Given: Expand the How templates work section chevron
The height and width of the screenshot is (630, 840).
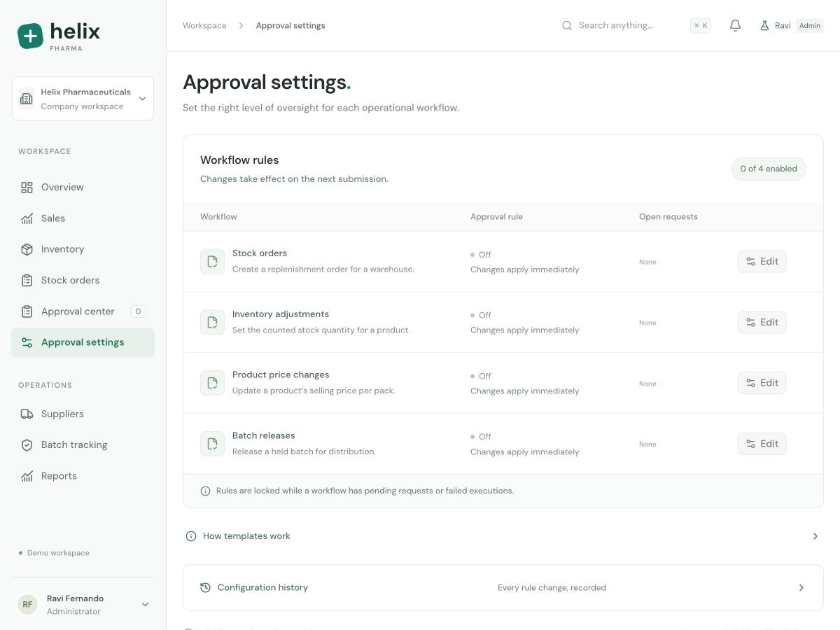Looking at the screenshot, I should point(815,536).
